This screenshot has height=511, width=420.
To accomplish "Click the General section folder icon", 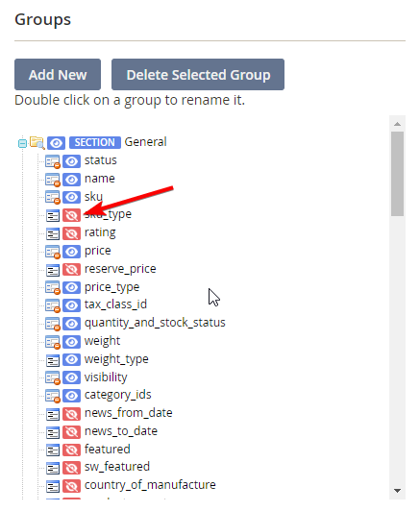I will (37, 143).
